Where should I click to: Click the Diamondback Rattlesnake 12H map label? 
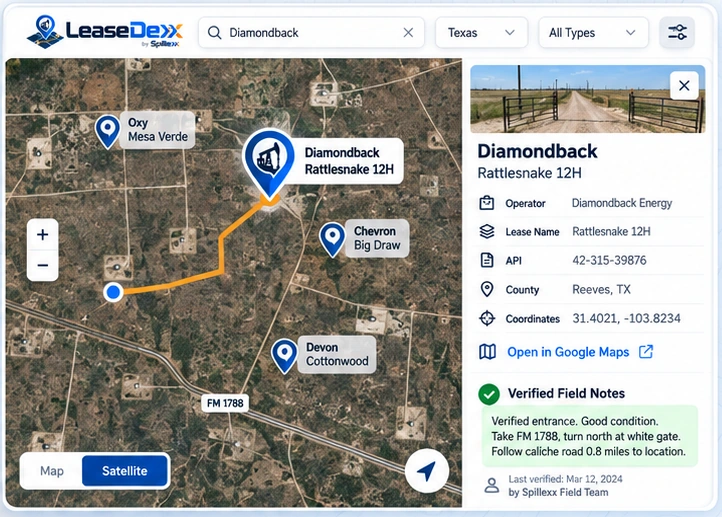349,161
